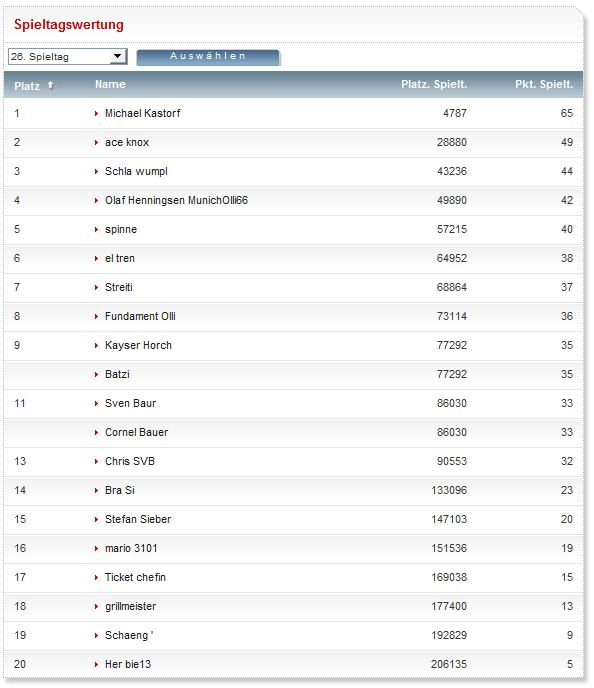
Task: Open Ticket chefin player link
Action: [136, 577]
